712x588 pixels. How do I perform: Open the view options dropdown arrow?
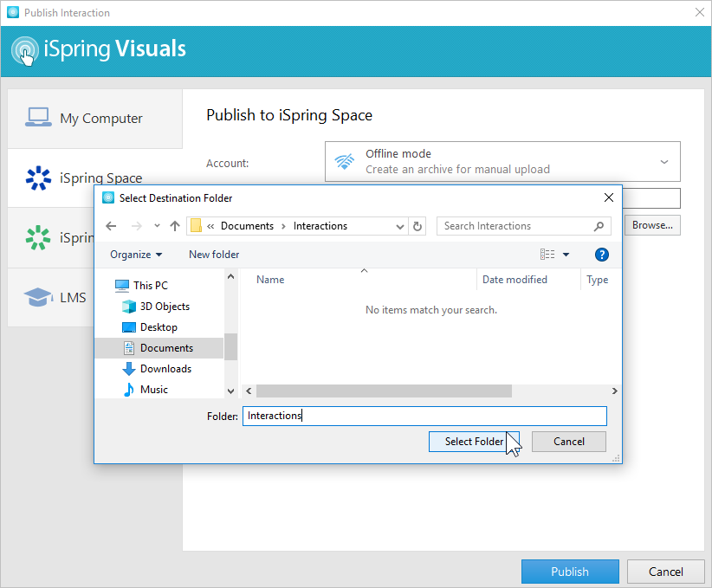coord(566,255)
